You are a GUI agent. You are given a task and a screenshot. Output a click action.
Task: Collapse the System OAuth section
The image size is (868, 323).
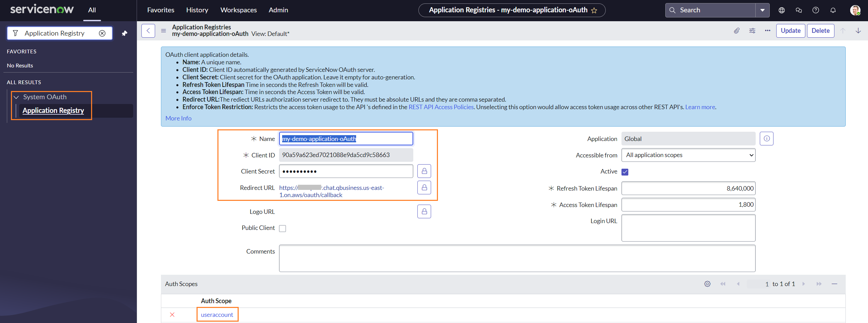click(16, 97)
